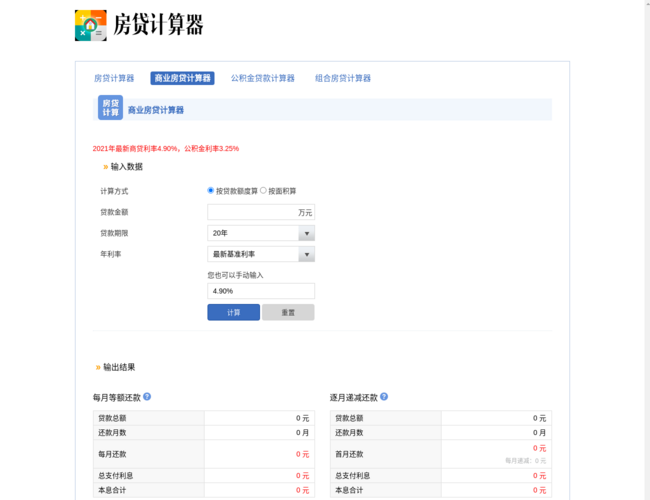Click the 输入数据 section heading
The image size is (650, 500).
point(126,167)
